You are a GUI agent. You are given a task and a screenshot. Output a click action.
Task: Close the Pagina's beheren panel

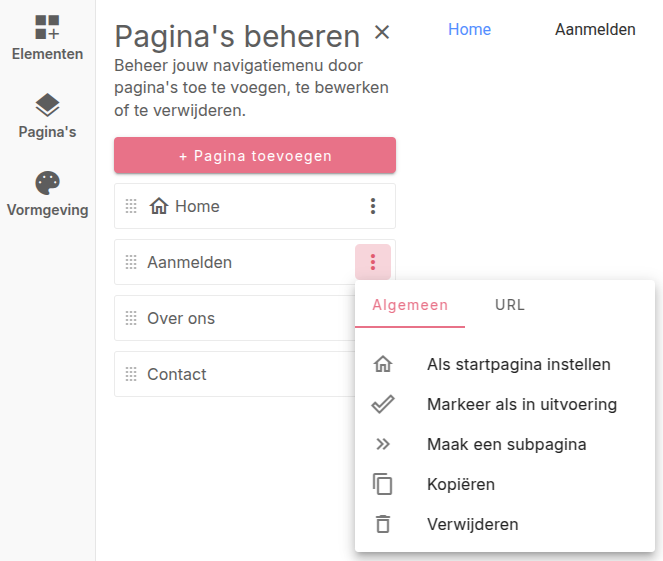pyautogui.click(x=382, y=32)
